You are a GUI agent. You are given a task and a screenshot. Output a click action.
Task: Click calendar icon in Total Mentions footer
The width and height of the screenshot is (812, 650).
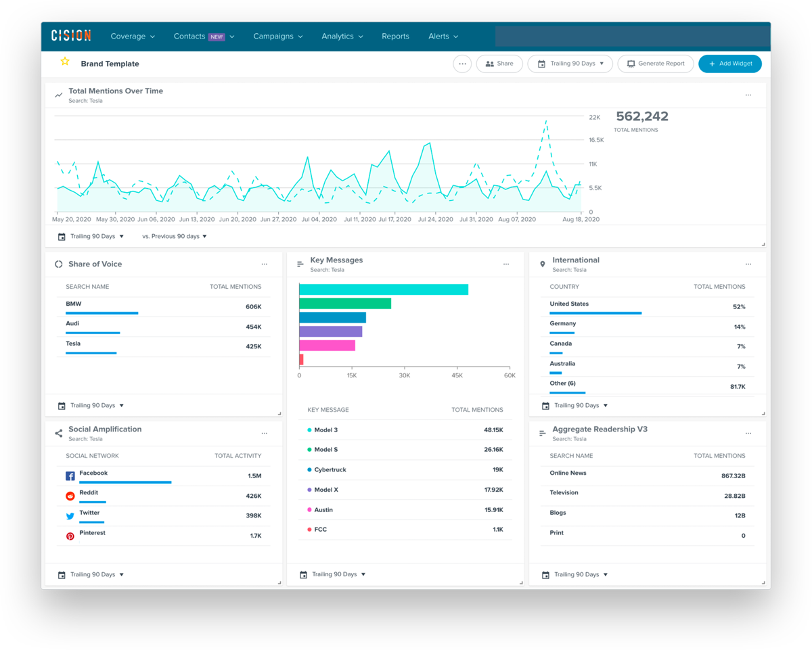point(62,237)
